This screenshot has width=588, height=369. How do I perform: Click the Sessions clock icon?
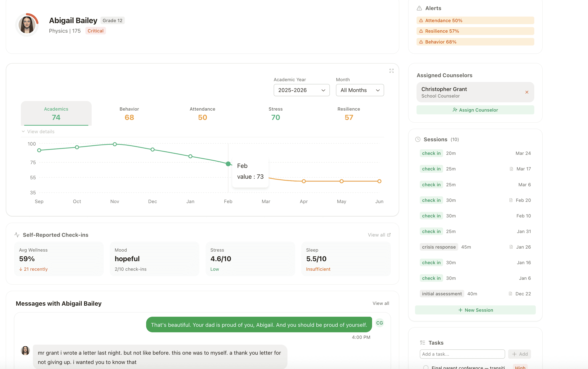[418, 139]
